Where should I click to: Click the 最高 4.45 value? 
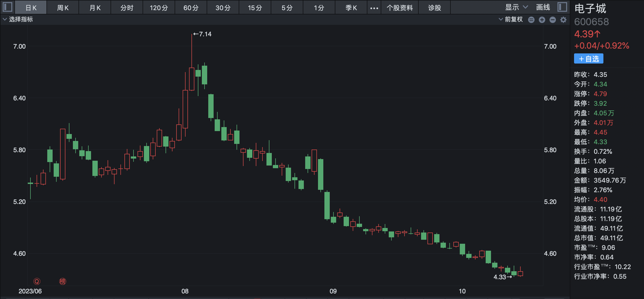pos(600,132)
